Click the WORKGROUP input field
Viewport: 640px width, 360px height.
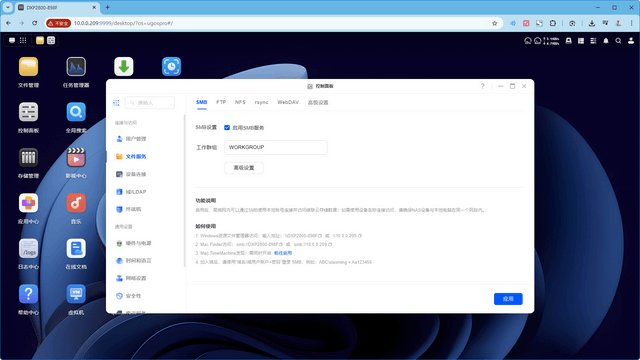pos(276,147)
